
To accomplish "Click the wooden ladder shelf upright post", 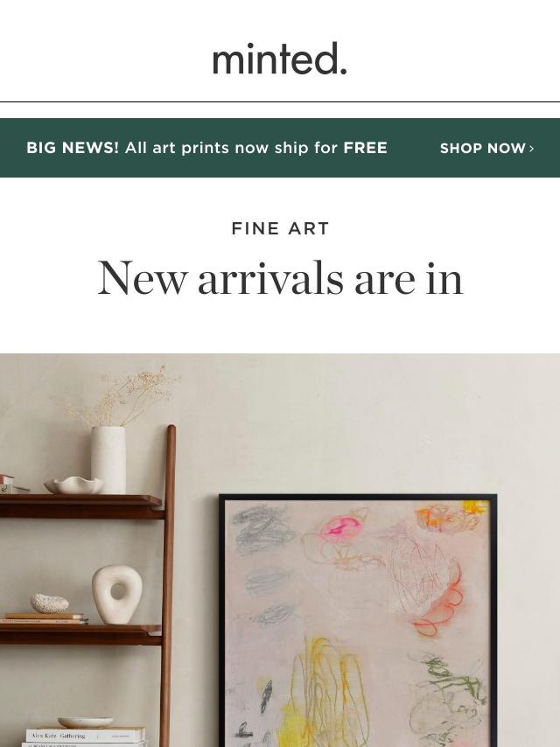I will pos(168,586).
